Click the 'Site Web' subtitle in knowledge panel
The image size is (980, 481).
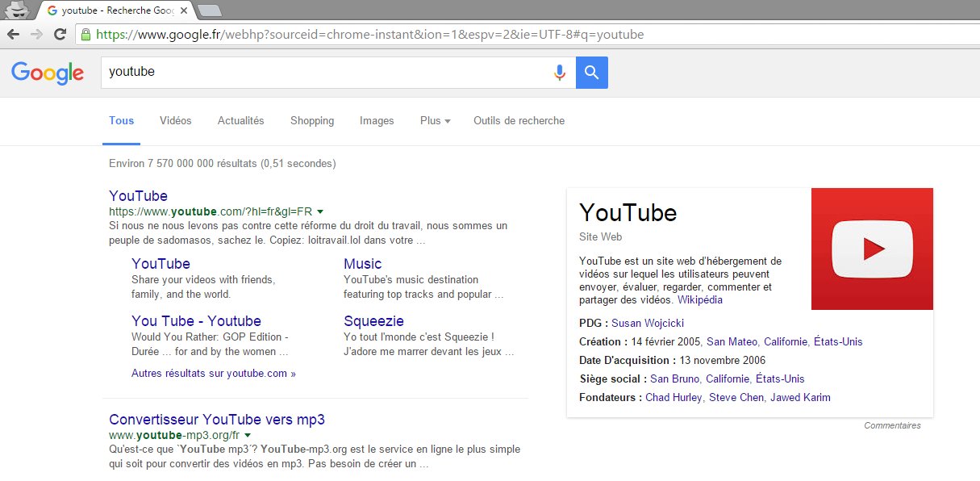(601, 237)
